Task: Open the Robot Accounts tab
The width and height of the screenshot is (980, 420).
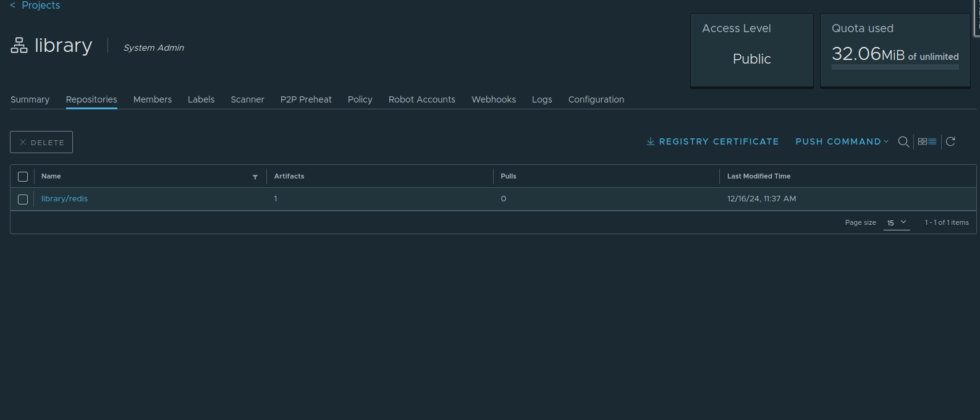Action: [x=421, y=99]
